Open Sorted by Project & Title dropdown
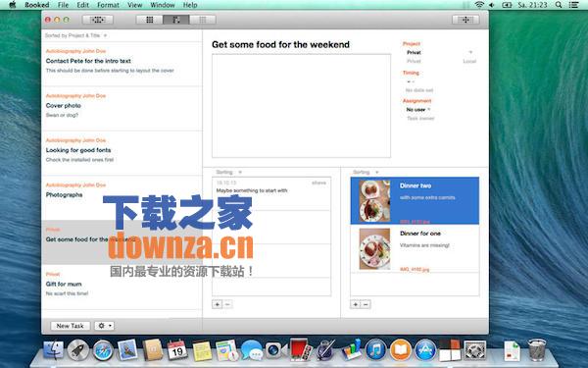The height and width of the screenshot is (368, 588). pos(76,35)
